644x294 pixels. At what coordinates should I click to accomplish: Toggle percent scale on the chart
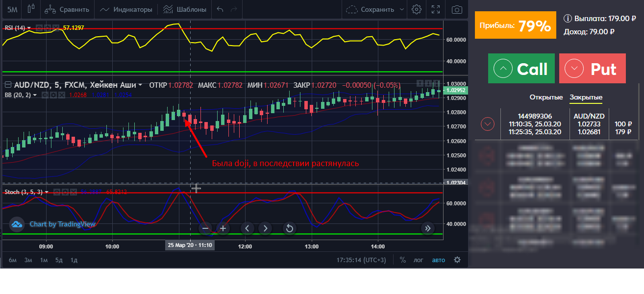(403, 260)
